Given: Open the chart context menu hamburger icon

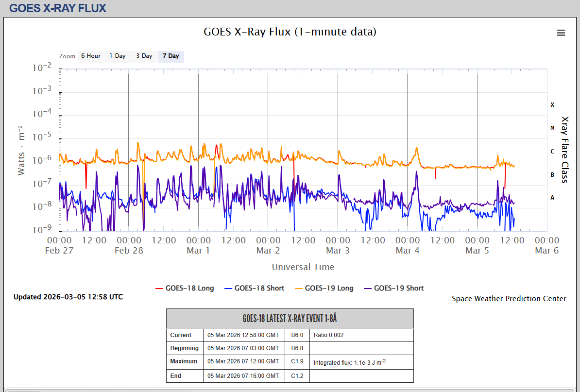Looking at the screenshot, I should click(561, 33).
